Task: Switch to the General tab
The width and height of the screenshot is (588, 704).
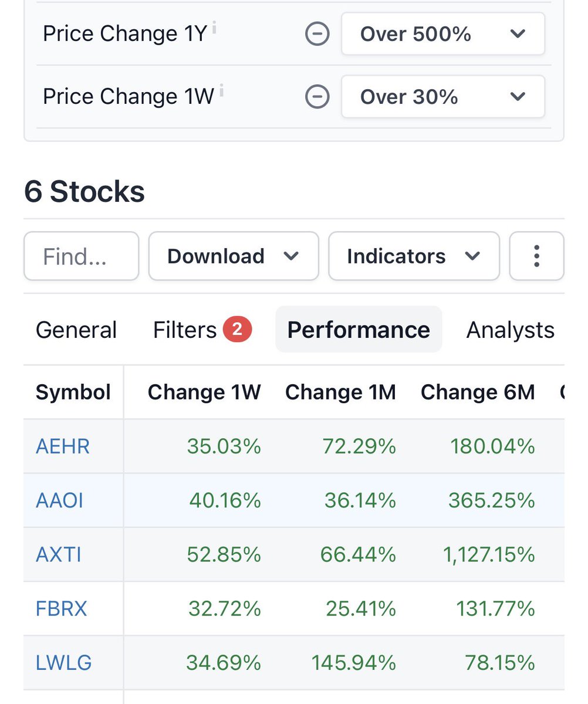Action: point(76,330)
